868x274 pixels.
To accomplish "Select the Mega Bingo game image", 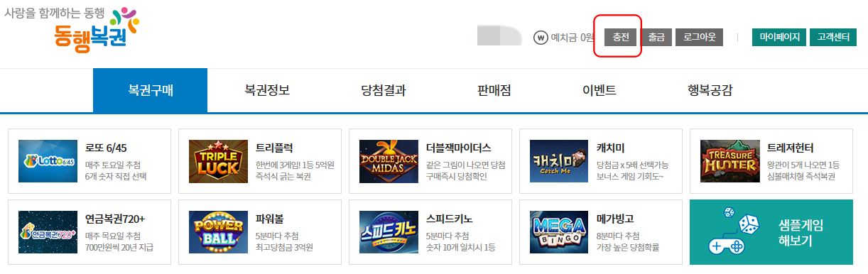I will (558, 232).
